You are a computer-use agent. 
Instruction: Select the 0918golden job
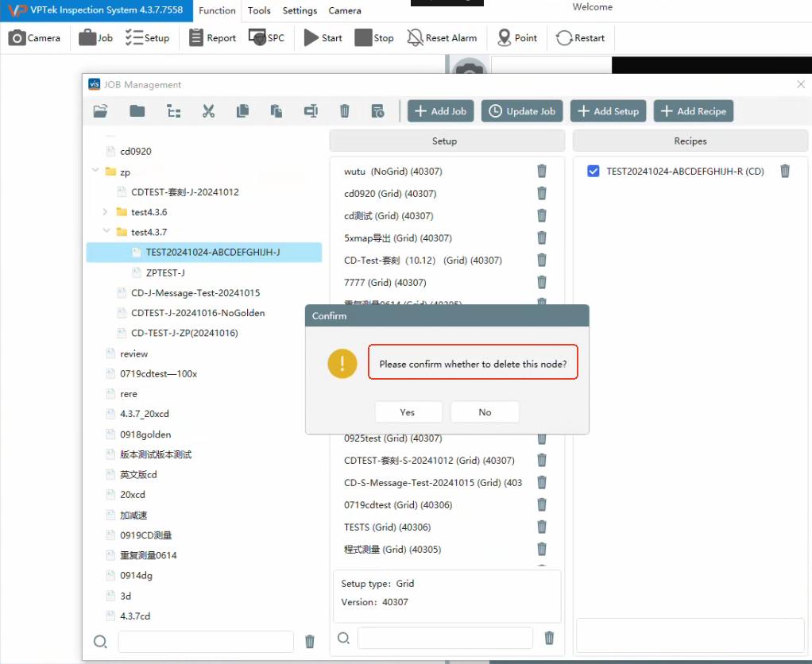[145, 434]
